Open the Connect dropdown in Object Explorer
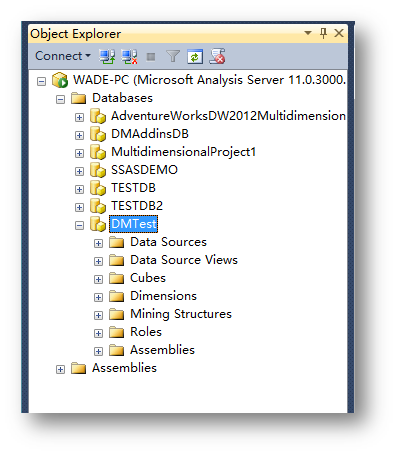This screenshot has height=455, width=397. click(x=63, y=56)
